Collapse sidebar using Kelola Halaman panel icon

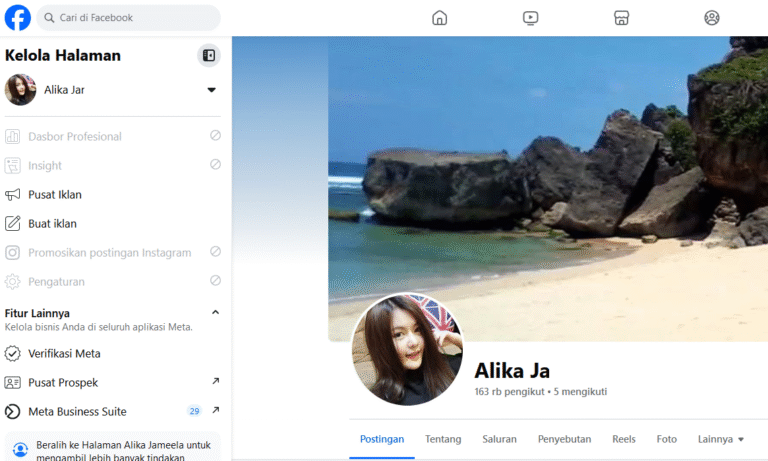click(208, 56)
